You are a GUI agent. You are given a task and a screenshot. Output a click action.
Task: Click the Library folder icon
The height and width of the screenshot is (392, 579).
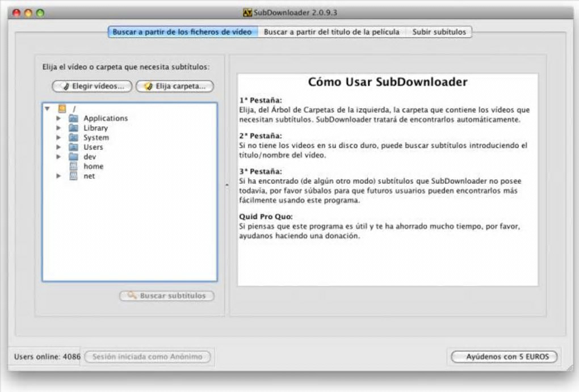click(73, 128)
